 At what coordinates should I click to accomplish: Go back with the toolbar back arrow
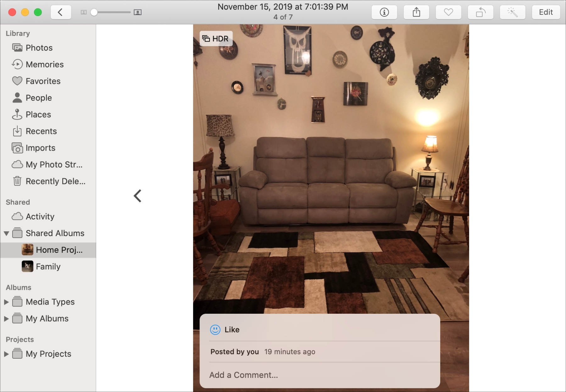(61, 12)
